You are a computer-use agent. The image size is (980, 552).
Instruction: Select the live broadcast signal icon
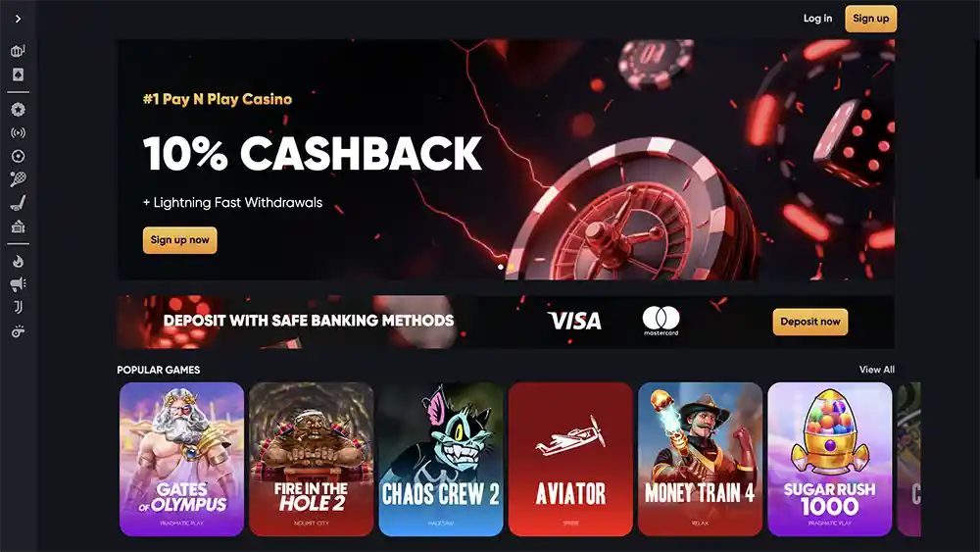click(x=18, y=133)
